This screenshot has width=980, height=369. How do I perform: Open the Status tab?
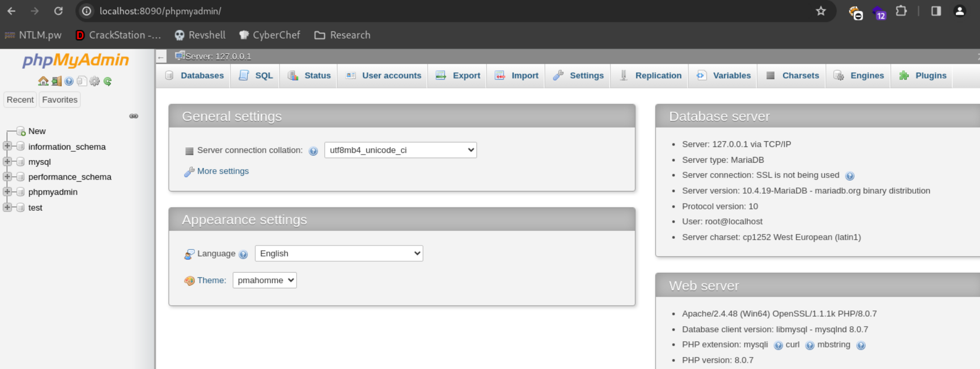click(309, 75)
